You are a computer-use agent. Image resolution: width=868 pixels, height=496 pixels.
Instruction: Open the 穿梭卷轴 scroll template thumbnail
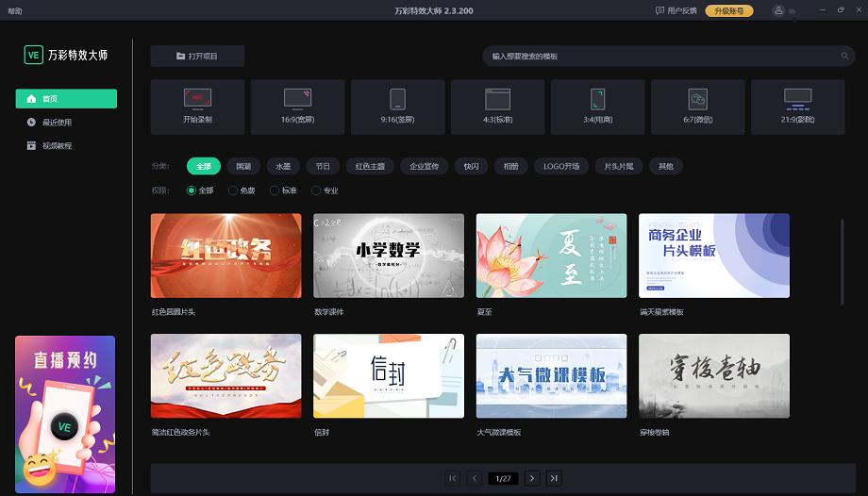click(714, 376)
